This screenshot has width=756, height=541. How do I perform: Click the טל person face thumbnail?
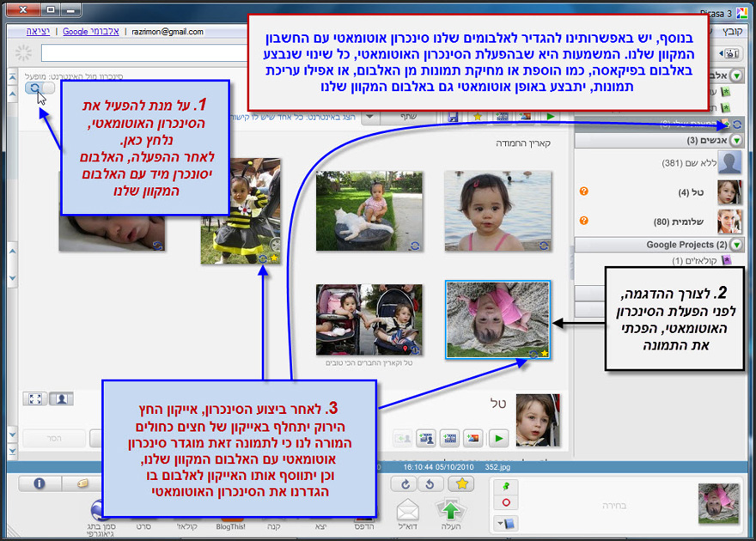click(x=538, y=420)
